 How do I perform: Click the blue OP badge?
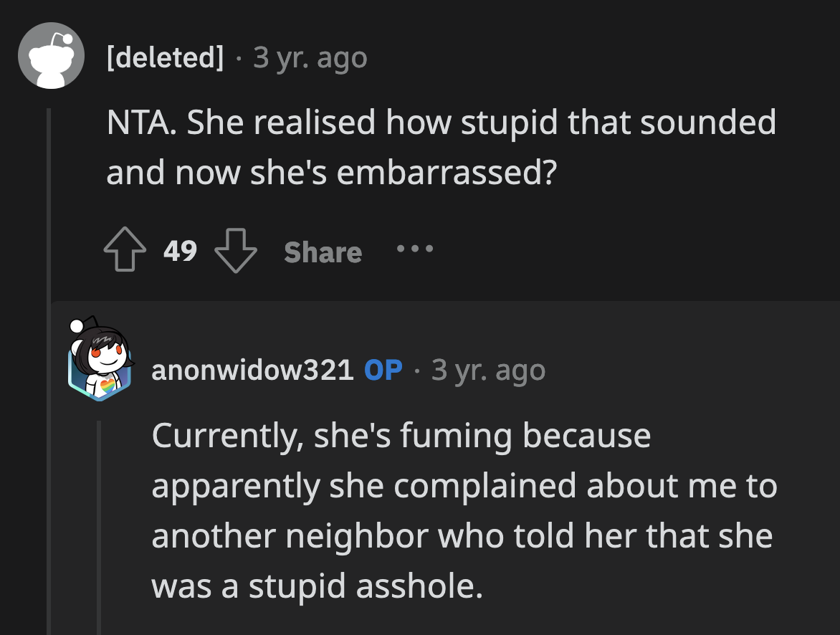383,370
